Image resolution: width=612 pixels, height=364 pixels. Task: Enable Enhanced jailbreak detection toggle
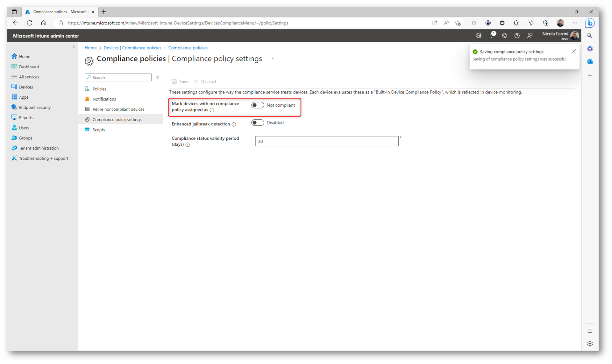click(x=257, y=123)
